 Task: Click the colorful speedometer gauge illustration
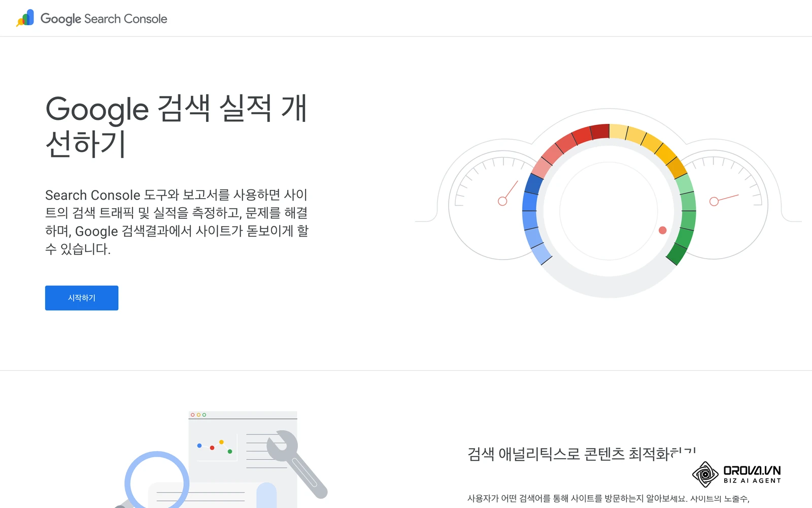(608, 203)
